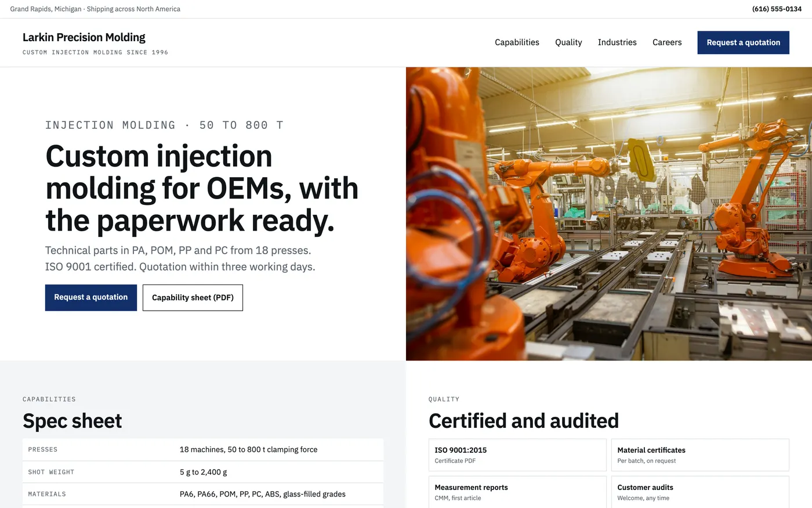Select '18 machines, 50 to 800 t clamping force'
812x508 pixels.
pos(248,449)
